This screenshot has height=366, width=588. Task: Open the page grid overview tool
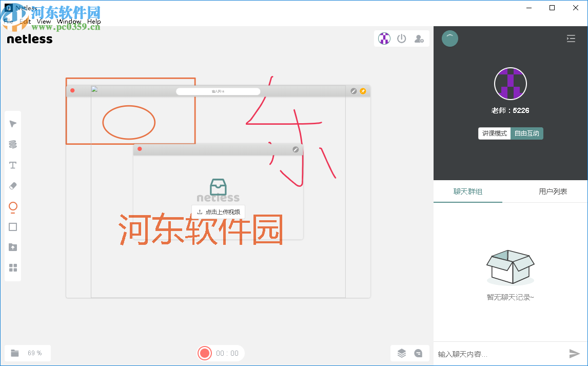click(x=13, y=267)
